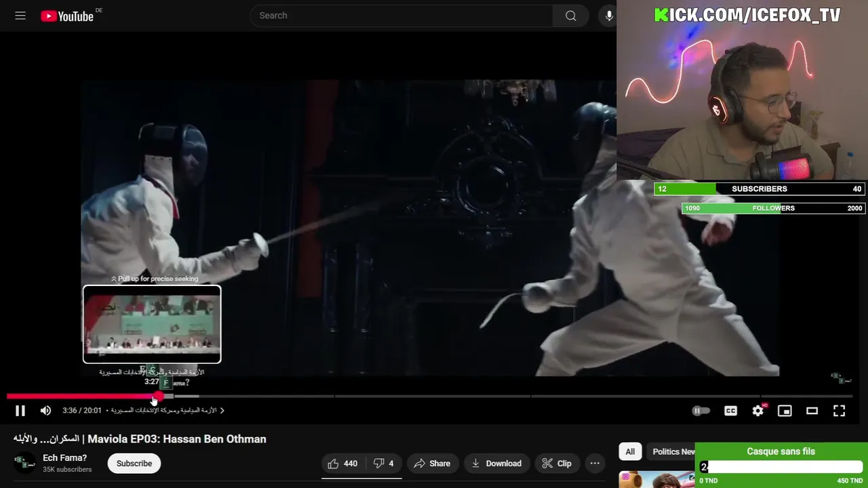The image size is (868, 488).
Task: Start voice search with the microphone icon
Action: pos(609,16)
